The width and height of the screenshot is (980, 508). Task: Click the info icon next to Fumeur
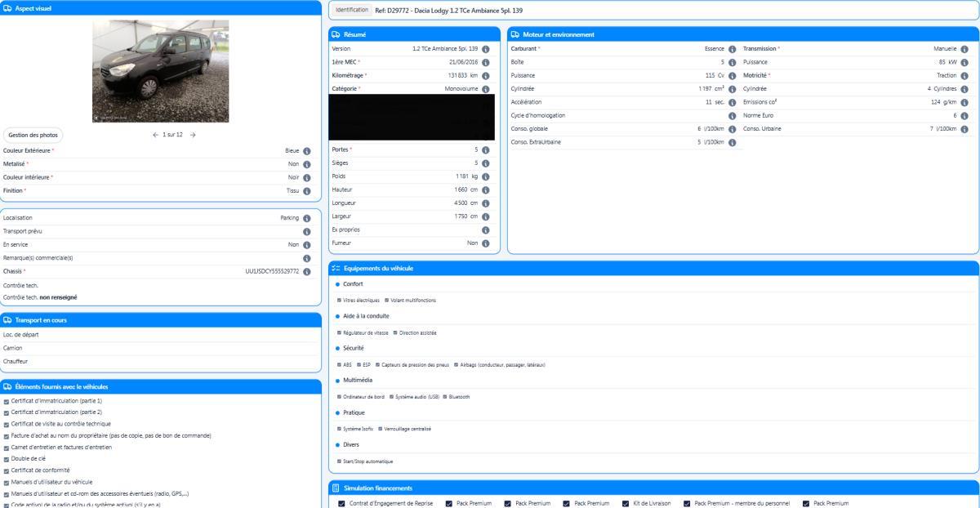tap(486, 242)
